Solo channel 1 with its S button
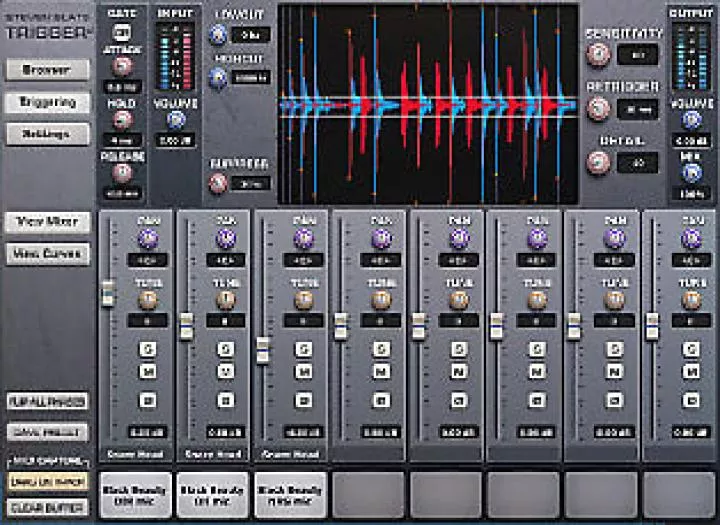Viewport: 720px width, 525px height. (x=148, y=349)
